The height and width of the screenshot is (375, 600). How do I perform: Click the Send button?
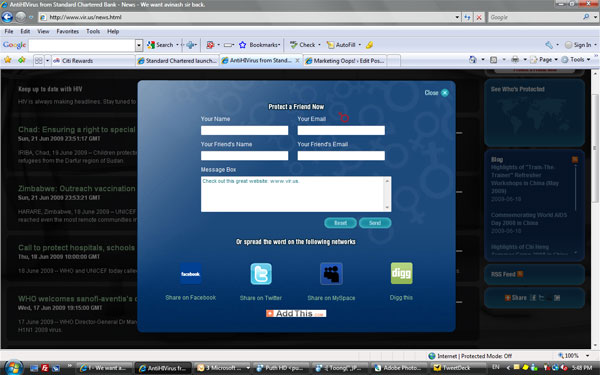[375, 223]
